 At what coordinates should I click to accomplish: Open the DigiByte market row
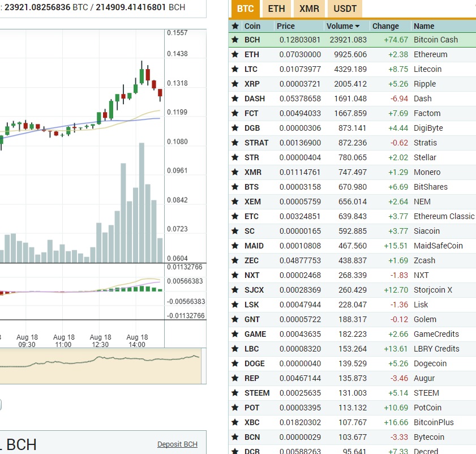(352, 128)
